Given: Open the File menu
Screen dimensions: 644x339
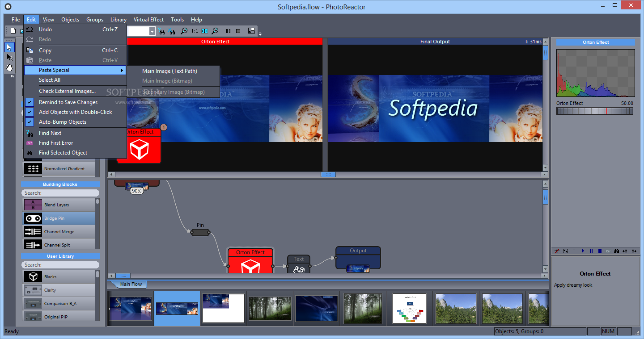Looking at the screenshot, I should [x=16, y=20].
